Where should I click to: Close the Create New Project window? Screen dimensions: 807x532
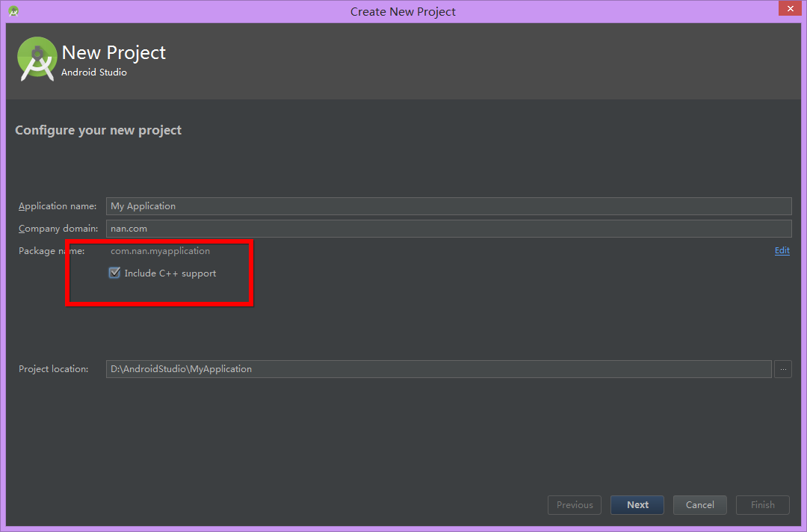click(790, 8)
